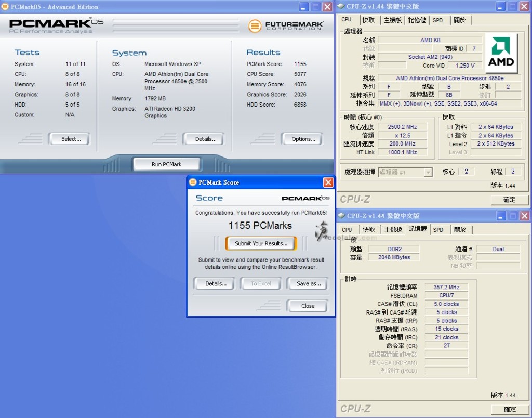This screenshot has width=532, height=418.
Task: Click the To Excel button
Action: [x=261, y=283]
